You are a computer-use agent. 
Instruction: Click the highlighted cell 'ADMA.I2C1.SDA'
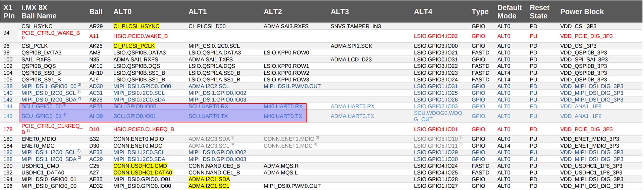(209, 179)
